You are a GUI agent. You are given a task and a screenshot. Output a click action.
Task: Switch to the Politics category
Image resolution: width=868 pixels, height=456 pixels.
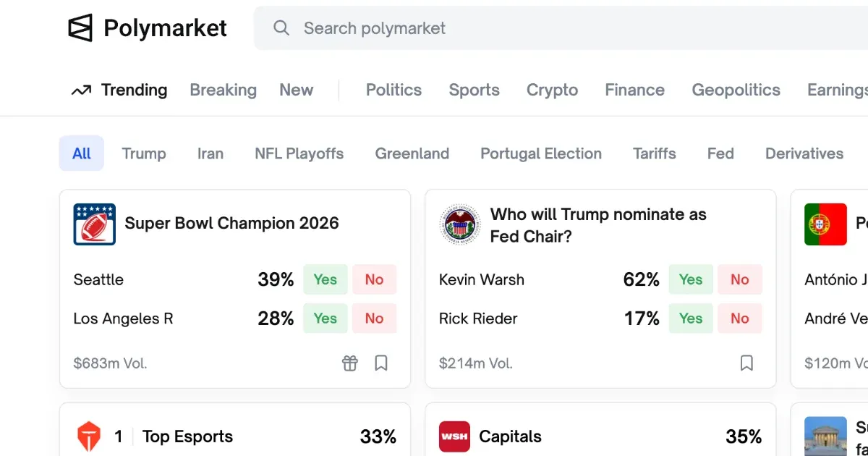[393, 90]
